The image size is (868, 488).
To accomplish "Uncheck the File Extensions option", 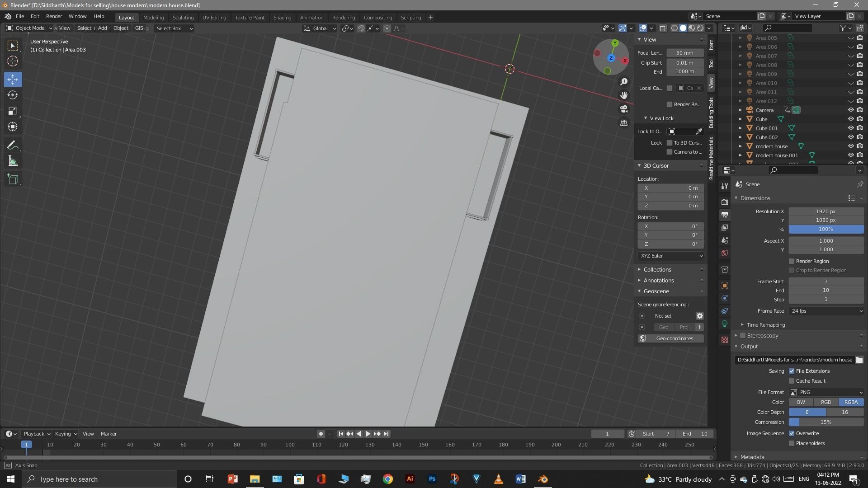I will pyautogui.click(x=792, y=371).
